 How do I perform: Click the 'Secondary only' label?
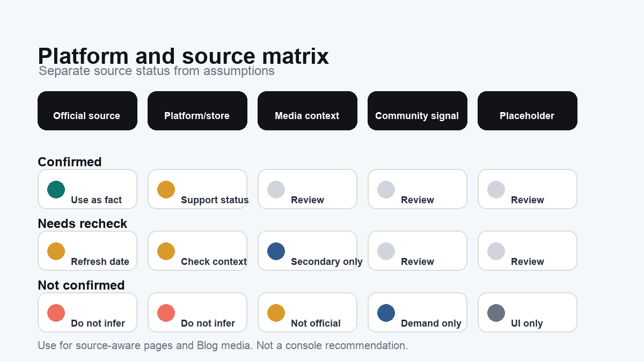pos(327,262)
